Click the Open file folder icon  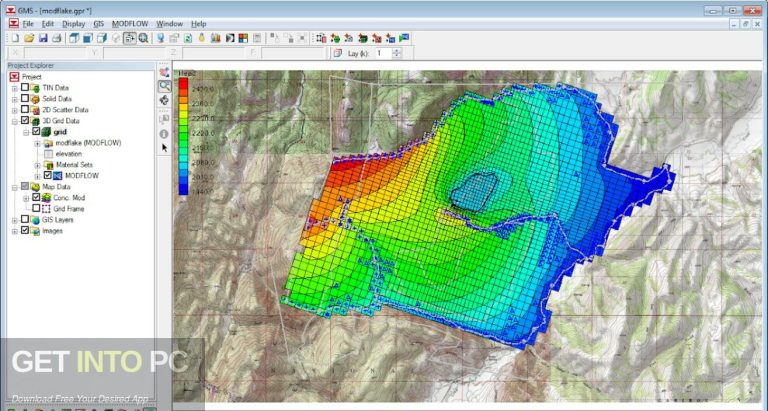point(30,38)
